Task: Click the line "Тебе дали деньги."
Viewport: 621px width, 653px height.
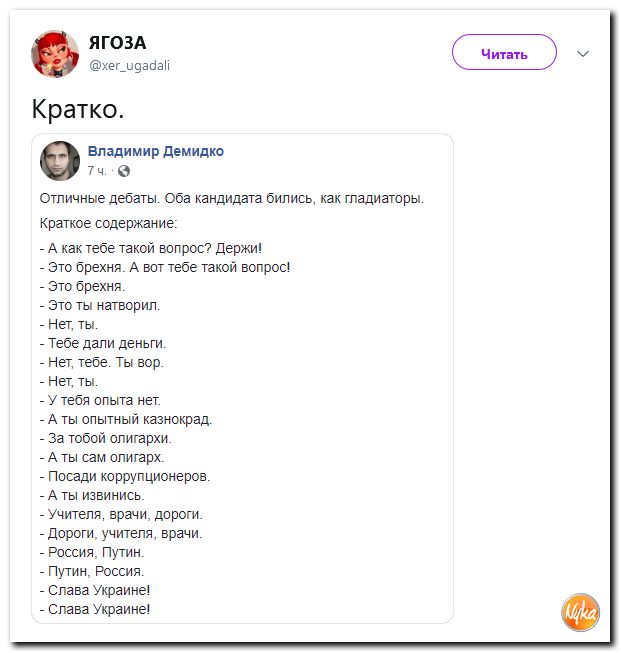Action: pos(102,343)
